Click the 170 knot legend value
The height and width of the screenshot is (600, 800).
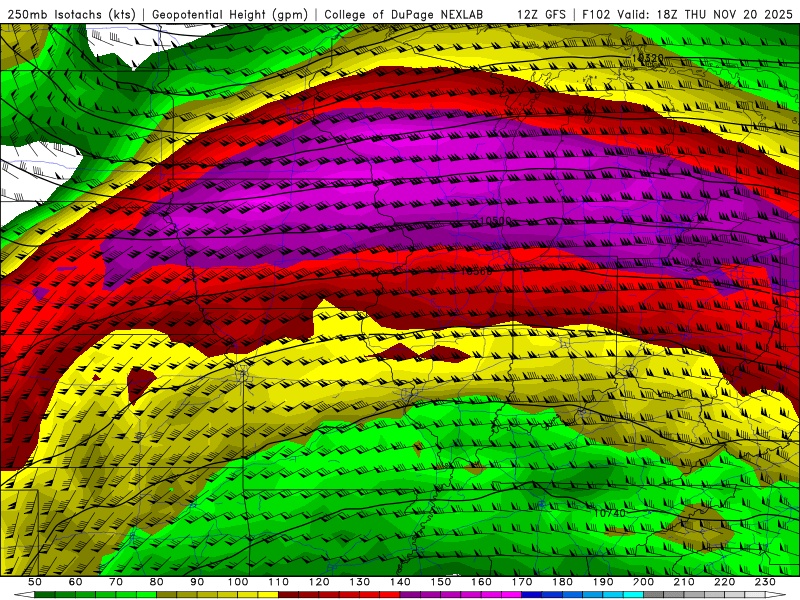(x=522, y=582)
